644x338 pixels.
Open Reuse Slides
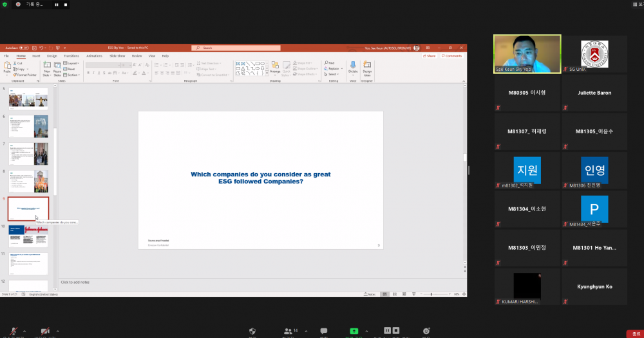57,69
